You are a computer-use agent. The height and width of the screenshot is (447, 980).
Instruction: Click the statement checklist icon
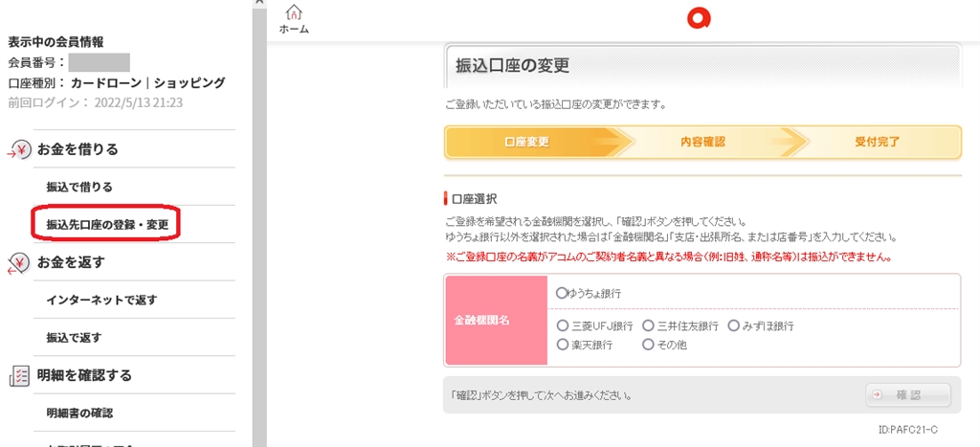(19, 375)
